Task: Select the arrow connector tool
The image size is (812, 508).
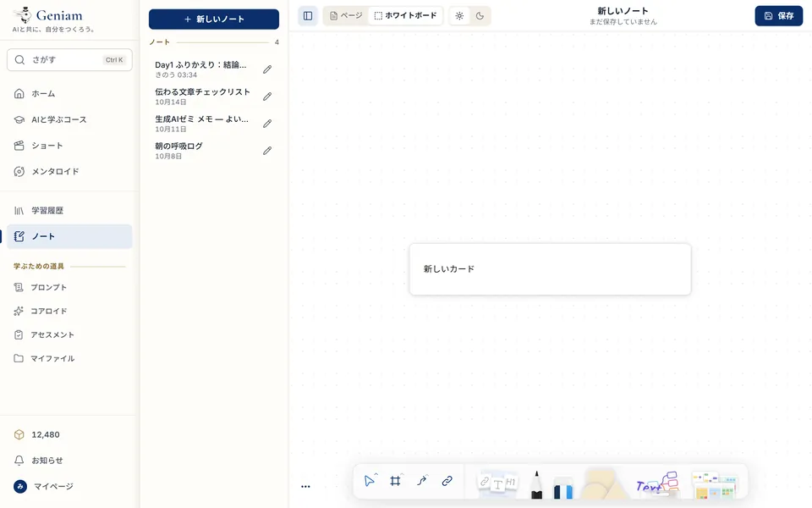Action: click(421, 481)
